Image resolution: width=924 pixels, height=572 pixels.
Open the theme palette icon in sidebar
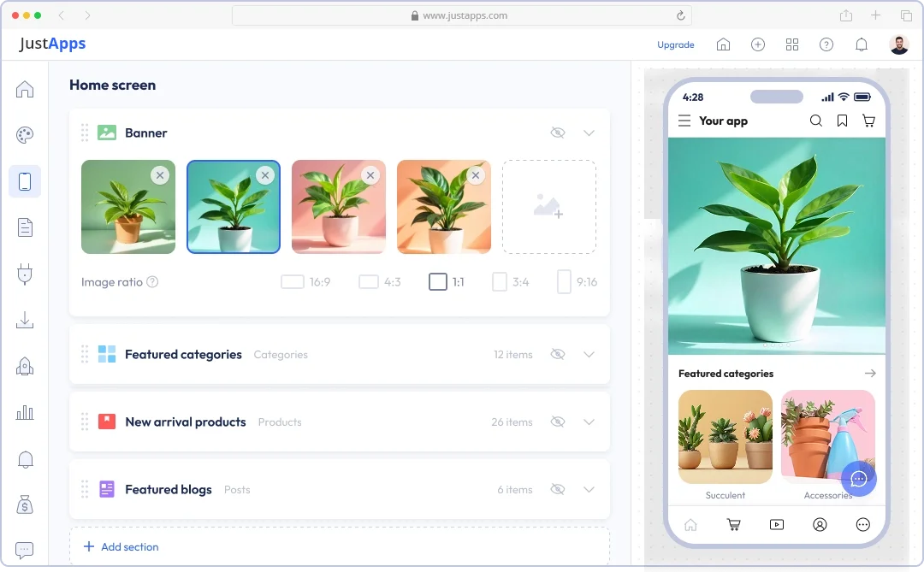[x=25, y=135]
